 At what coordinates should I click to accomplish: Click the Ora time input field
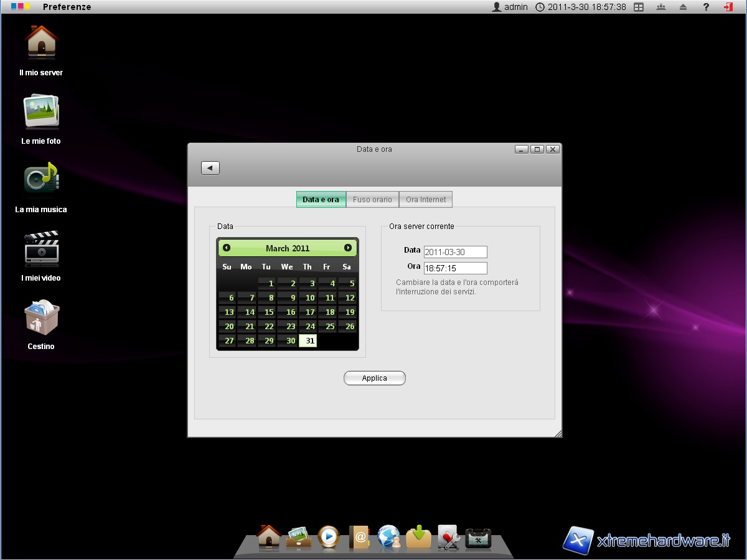pos(455,268)
